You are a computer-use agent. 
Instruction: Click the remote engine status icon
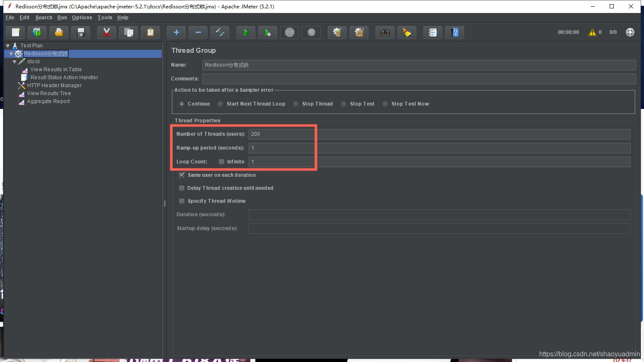click(630, 32)
